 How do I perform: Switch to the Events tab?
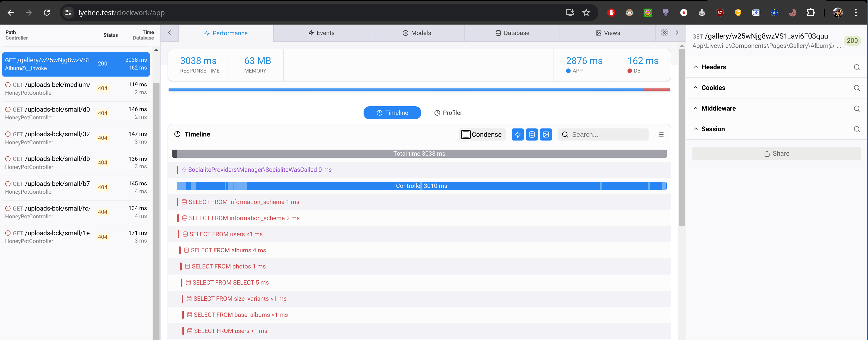[321, 33]
